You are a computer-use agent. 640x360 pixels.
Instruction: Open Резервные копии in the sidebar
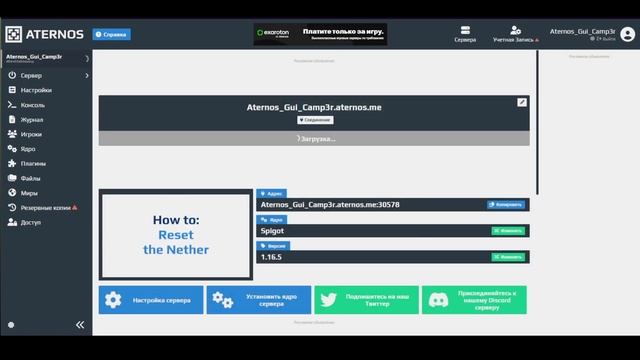(46, 208)
